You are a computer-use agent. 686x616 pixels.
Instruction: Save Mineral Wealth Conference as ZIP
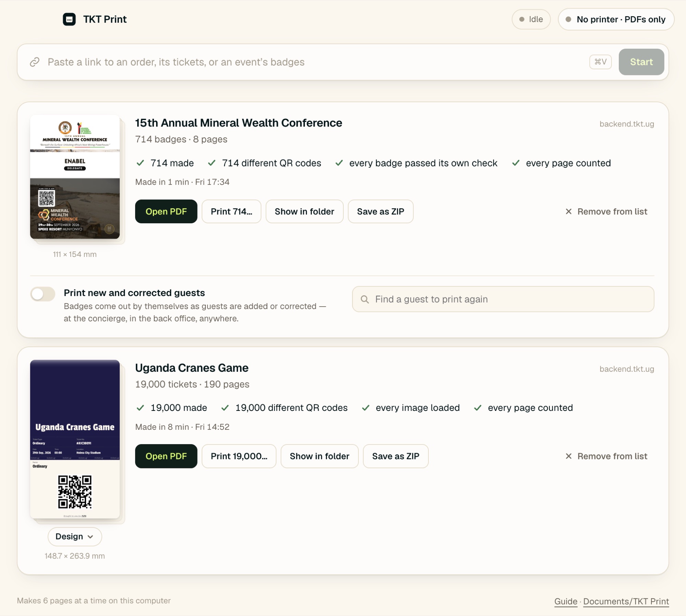(x=380, y=212)
